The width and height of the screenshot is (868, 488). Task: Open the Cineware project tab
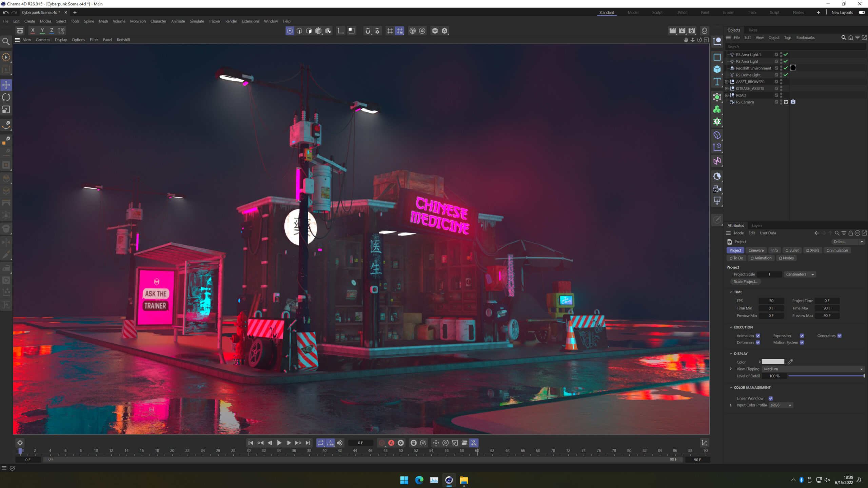pyautogui.click(x=756, y=250)
